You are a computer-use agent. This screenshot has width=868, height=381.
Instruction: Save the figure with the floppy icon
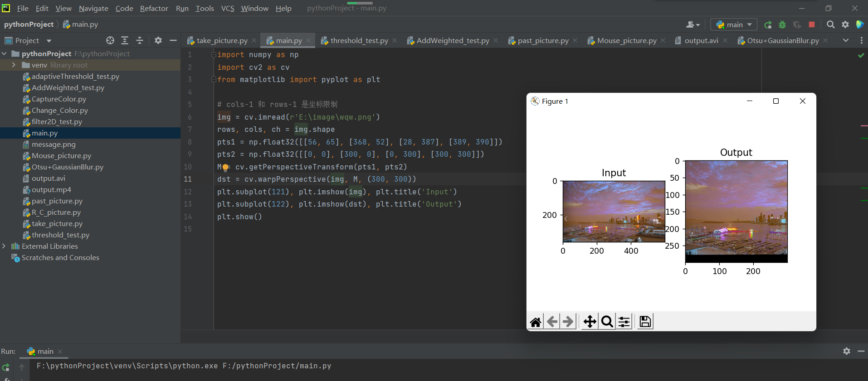point(645,322)
